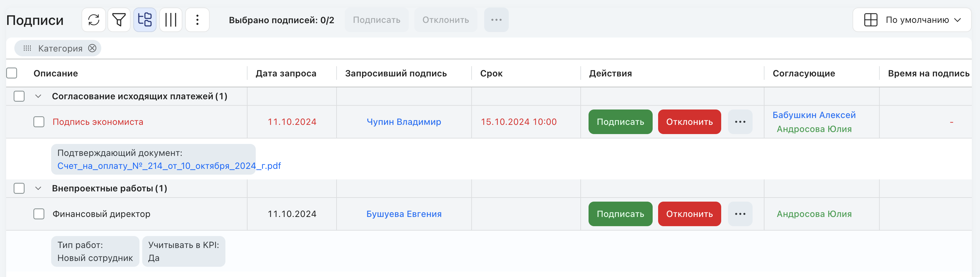This screenshot has height=277, width=980.
Task: Sort by Дата запроса column header
Action: tap(286, 73)
